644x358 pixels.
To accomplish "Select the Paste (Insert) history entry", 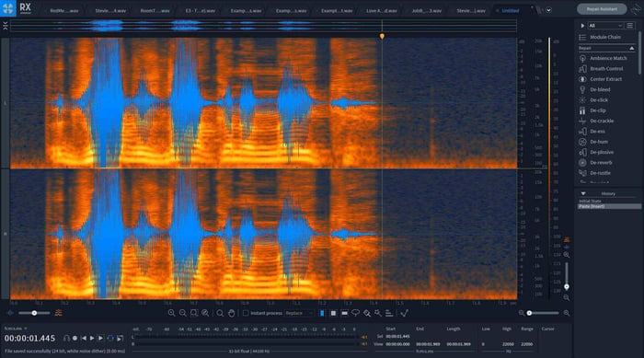I will [609, 206].
